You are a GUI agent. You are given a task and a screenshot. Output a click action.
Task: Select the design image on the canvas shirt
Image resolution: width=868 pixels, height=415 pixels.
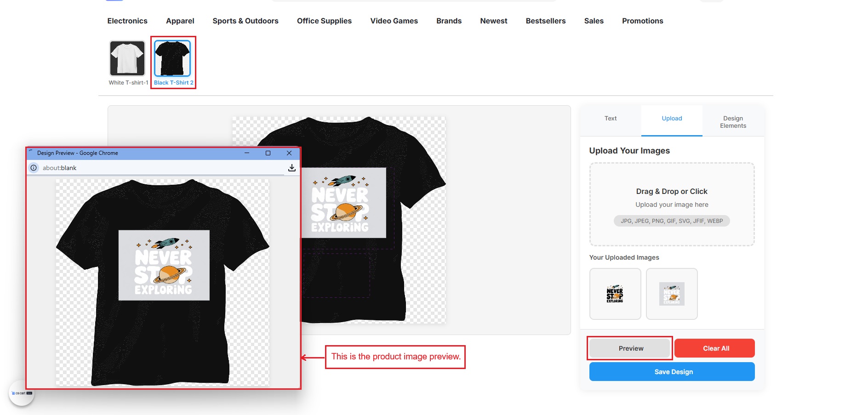[x=344, y=203]
